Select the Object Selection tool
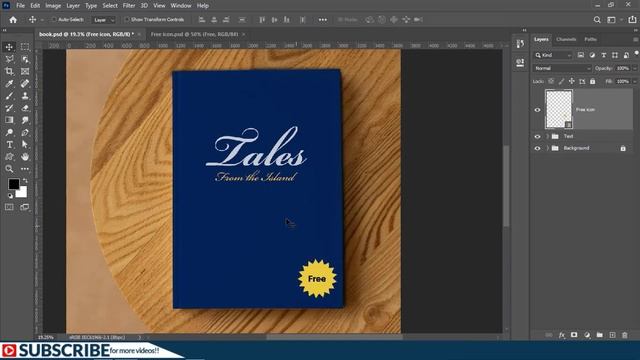The height and width of the screenshot is (360, 640). tap(25, 59)
